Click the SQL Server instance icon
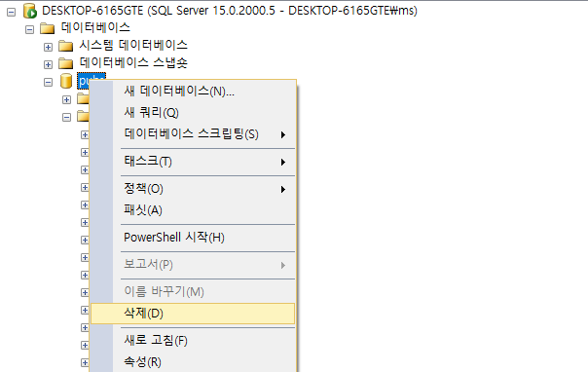Screen dimensions: 588x372 [x=29, y=11]
